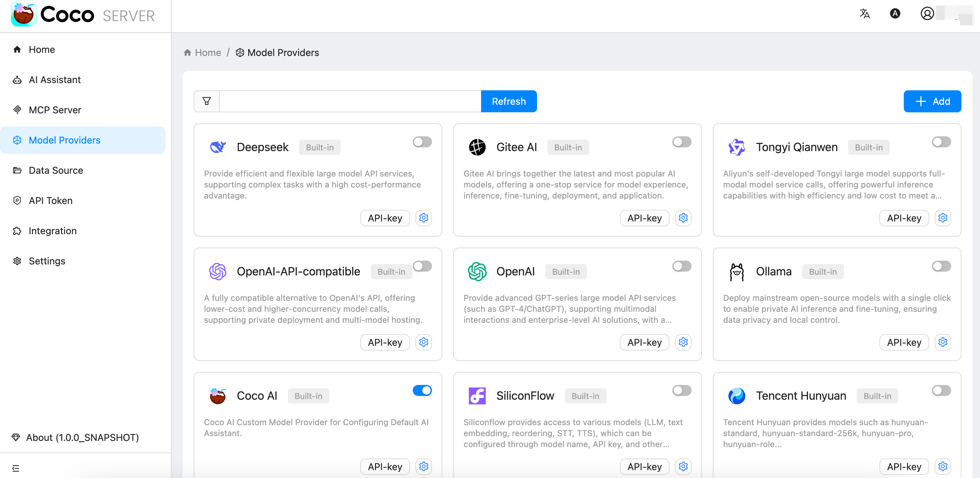Collapse the sidebar with the bottom menu icon

pos(15,468)
